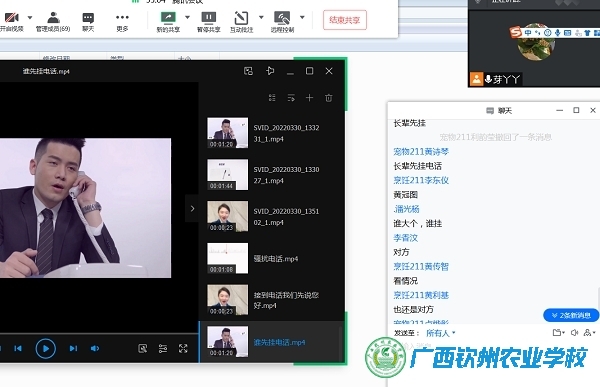
Task: Click the video playback progress bar
Action: click(99, 334)
